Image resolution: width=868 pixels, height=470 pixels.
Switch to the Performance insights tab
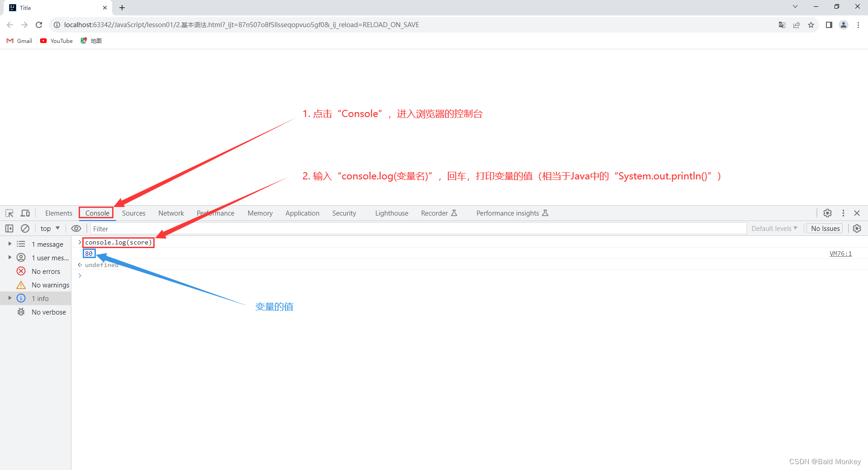click(x=512, y=213)
